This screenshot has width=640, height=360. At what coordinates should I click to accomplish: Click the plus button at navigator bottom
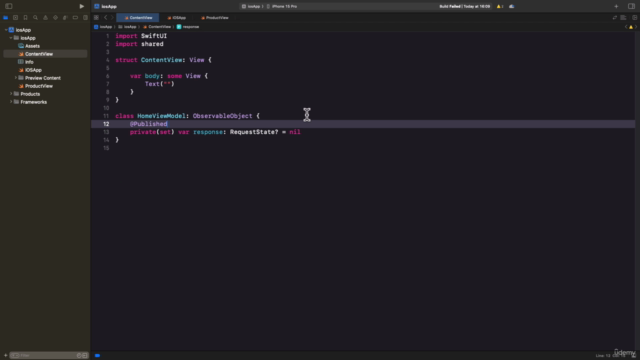[x=5, y=356]
